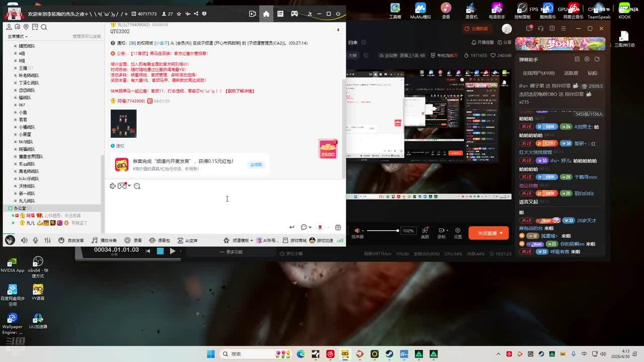This screenshot has height=362, width=644.
Task: Switch to the YY app list tab
Action: (280, 14)
